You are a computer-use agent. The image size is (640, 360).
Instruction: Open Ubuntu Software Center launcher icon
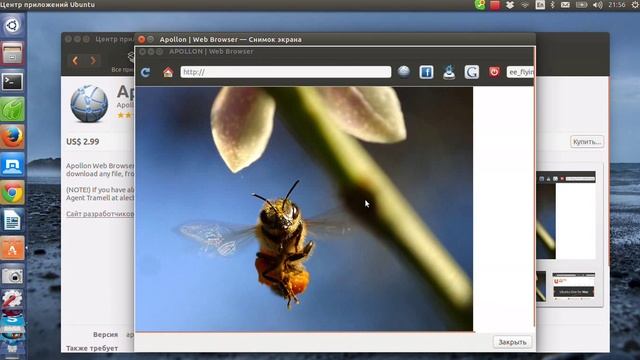[x=12, y=248]
